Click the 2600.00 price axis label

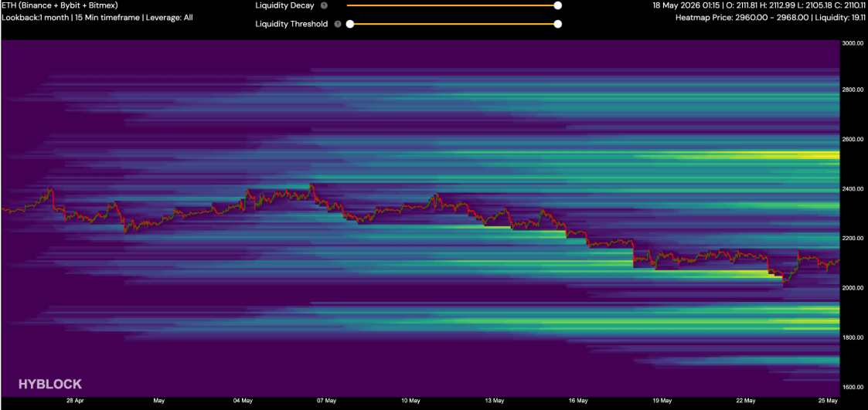[853, 140]
